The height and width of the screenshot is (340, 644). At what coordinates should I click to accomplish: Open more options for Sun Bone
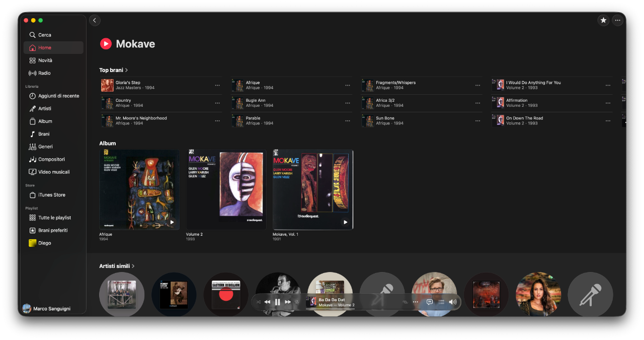pos(477,121)
